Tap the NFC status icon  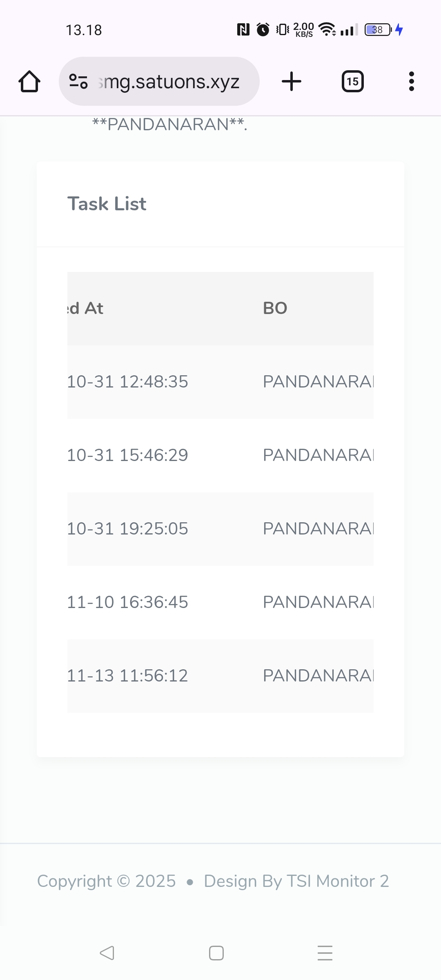click(243, 29)
